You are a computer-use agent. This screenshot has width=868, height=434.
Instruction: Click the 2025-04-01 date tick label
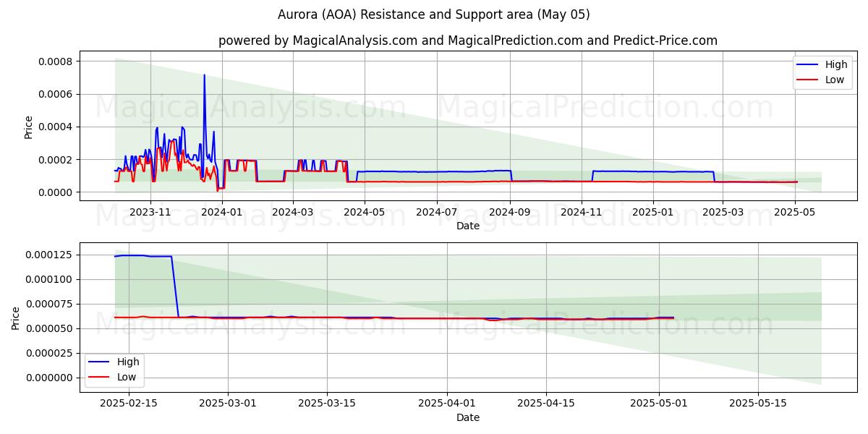448,404
